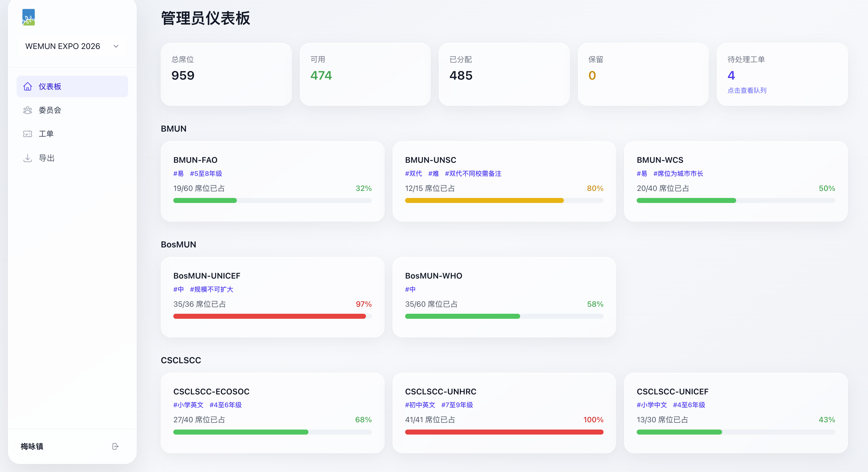
Task: Open the WEMUN EXPO 2026 conference selector
Action: point(72,46)
